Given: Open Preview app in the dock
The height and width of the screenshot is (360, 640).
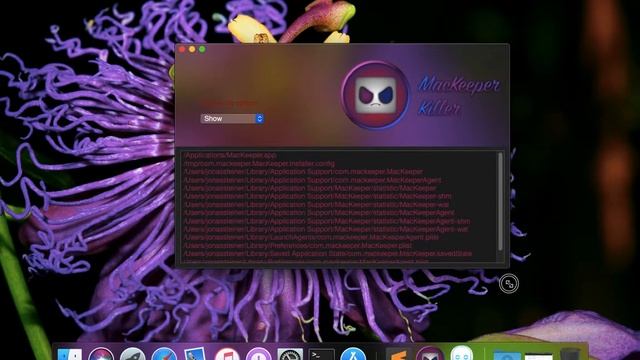Looking at the screenshot, I should coord(195,354).
